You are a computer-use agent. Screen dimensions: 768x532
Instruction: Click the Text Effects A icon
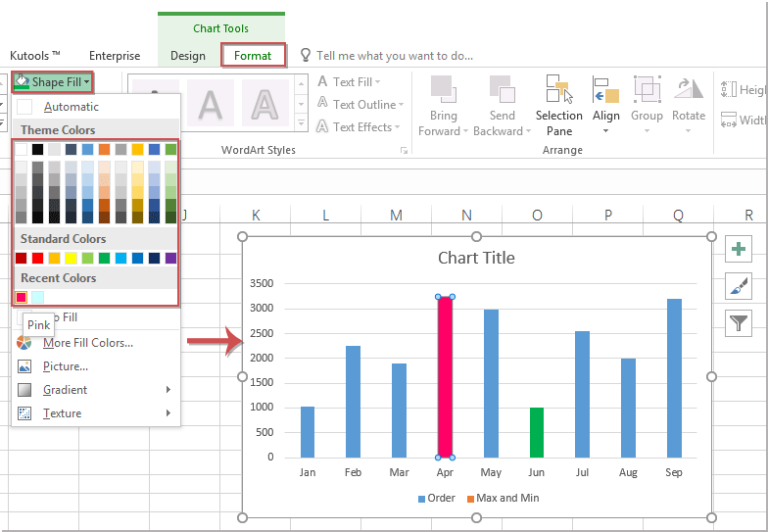pyautogui.click(x=322, y=126)
